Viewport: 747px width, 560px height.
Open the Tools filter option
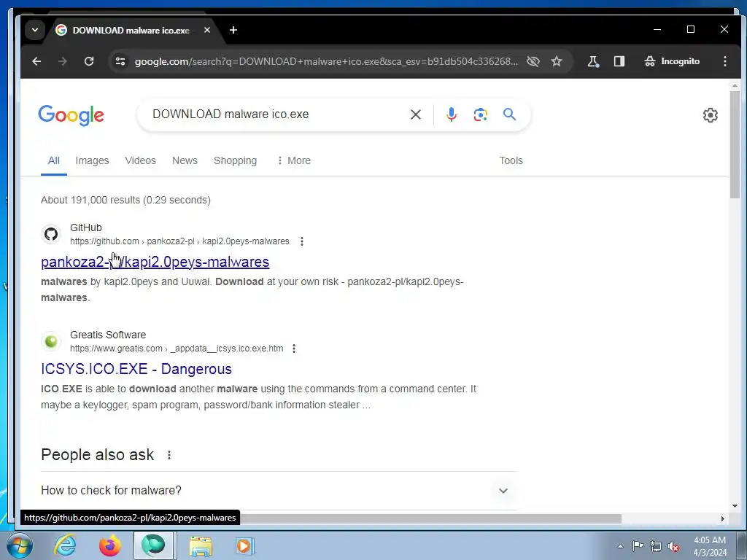511,160
